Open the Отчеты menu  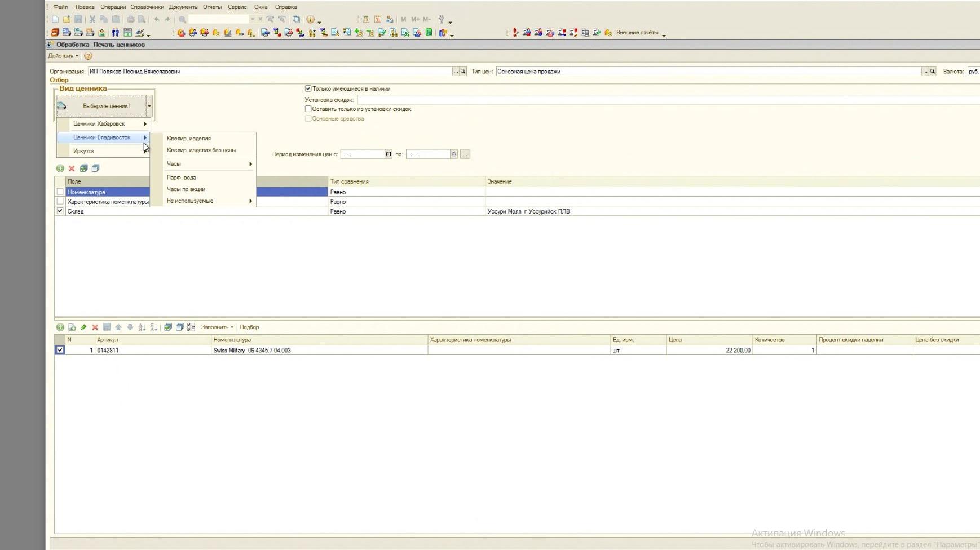pyautogui.click(x=213, y=7)
